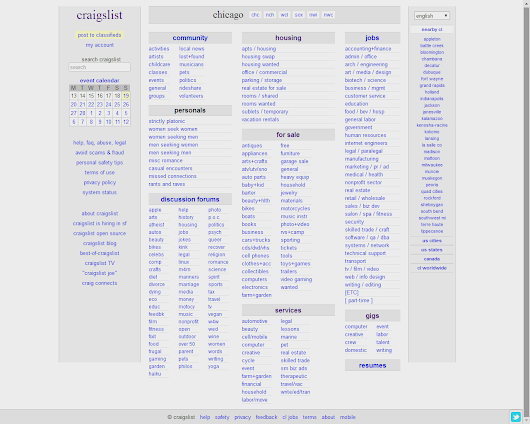This screenshot has width=530, height=424.
Task: Open the for sale section header
Action: point(288,135)
